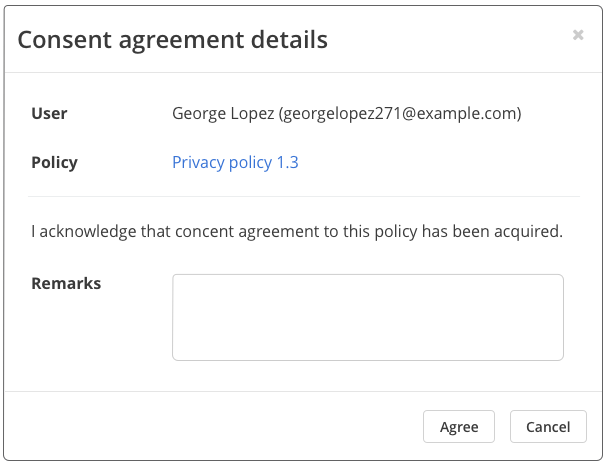605x466 pixels.
Task: Close the consent agreement dialog with X
Action: tap(578, 35)
